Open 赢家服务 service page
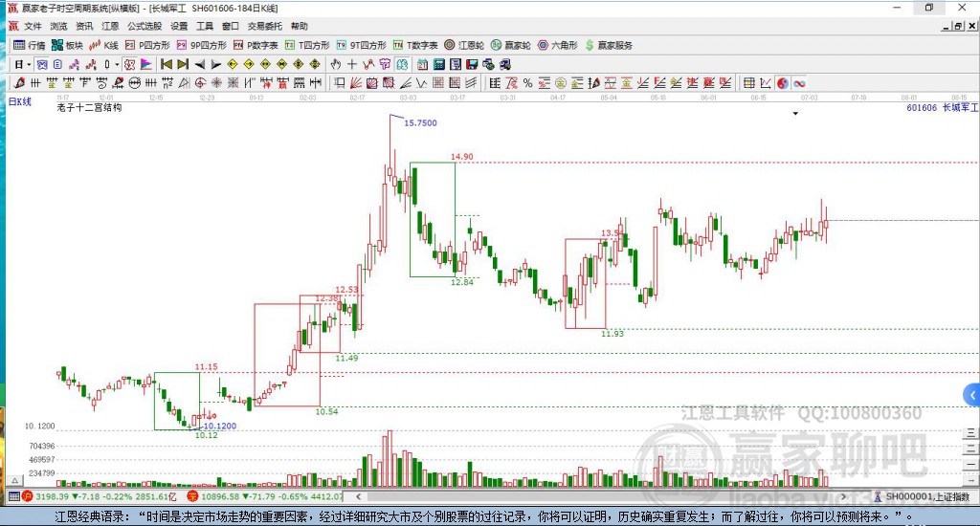This screenshot has height=526, width=980. point(609,45)
